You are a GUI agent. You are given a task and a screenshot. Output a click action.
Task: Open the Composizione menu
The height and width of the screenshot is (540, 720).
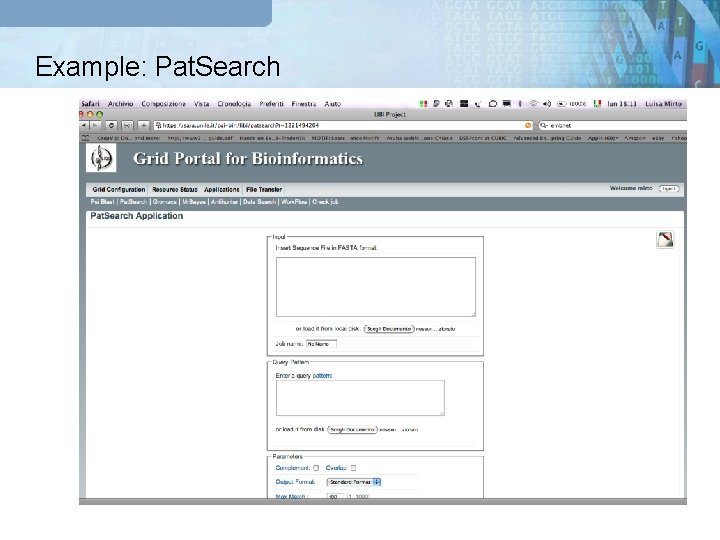point(163,104)
